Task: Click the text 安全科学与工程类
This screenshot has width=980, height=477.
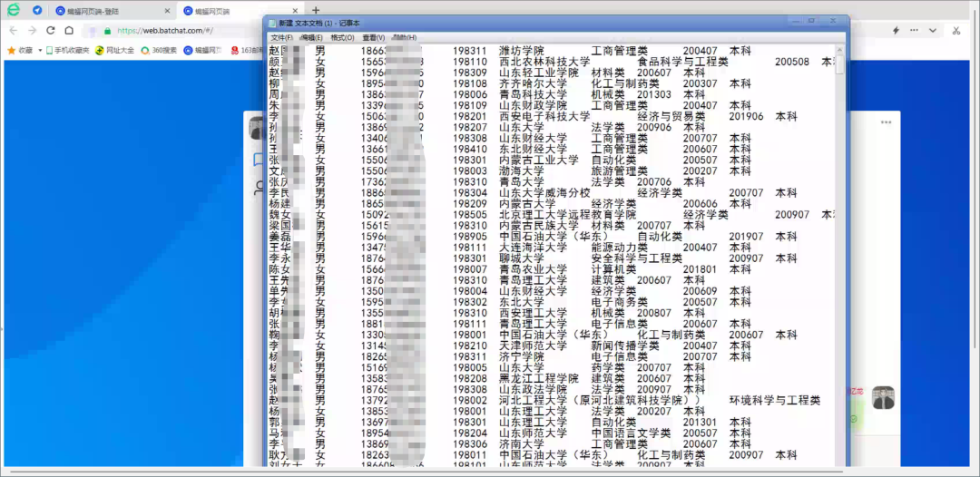Action: coord(636,258)
